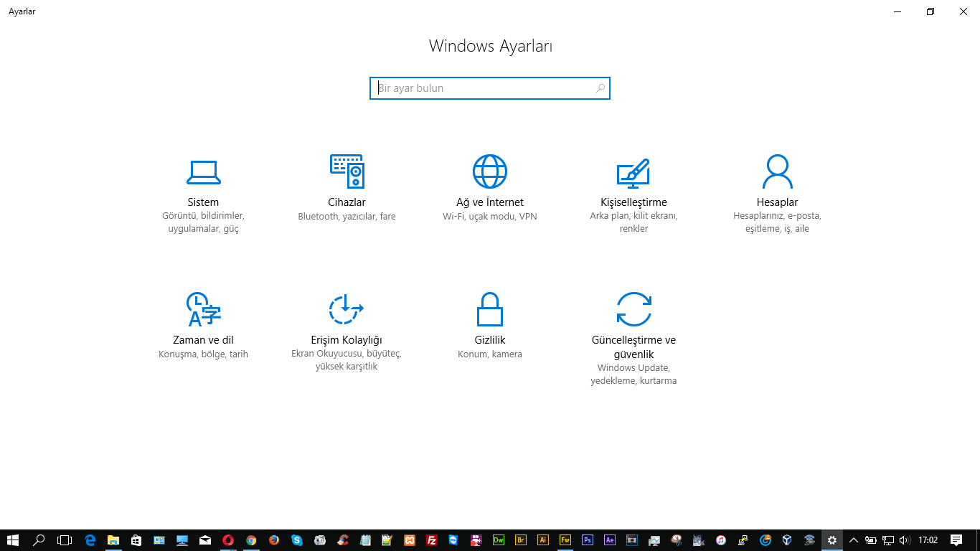Open the Action Center notifications icon
This screenshot has width=980, height=551.
tap(956, 540)
